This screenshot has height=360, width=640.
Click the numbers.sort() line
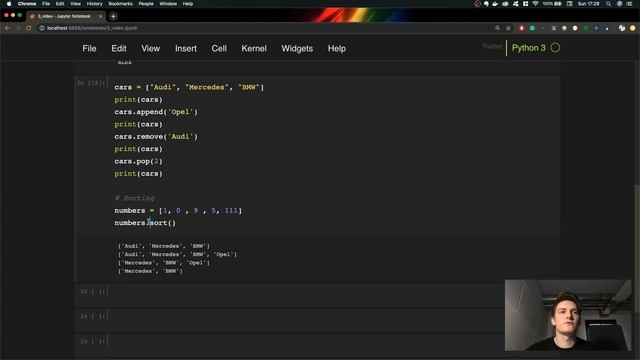[x=145, y=223]
